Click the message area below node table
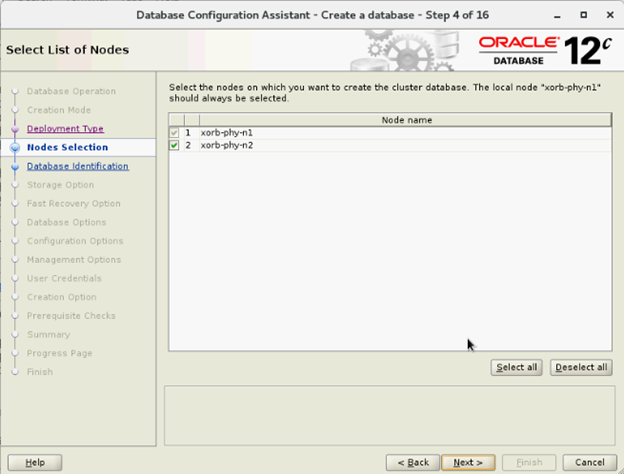 pos(390,415)
